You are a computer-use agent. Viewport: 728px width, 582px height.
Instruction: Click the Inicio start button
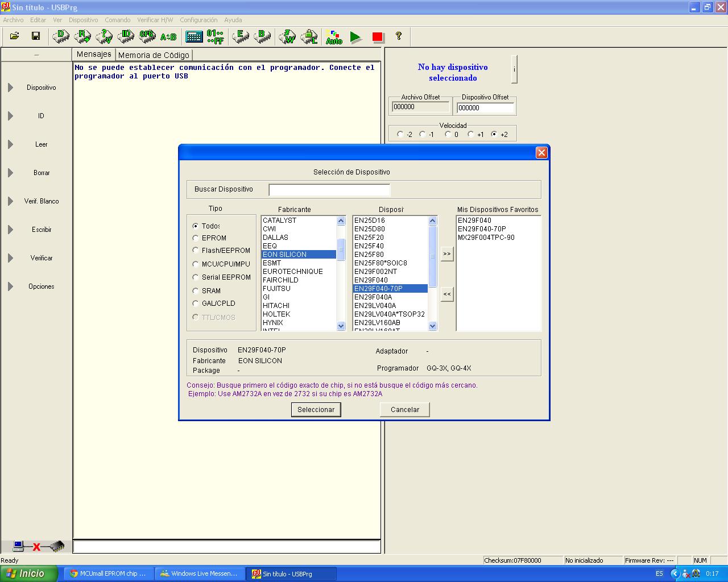[x=28, y=573]
